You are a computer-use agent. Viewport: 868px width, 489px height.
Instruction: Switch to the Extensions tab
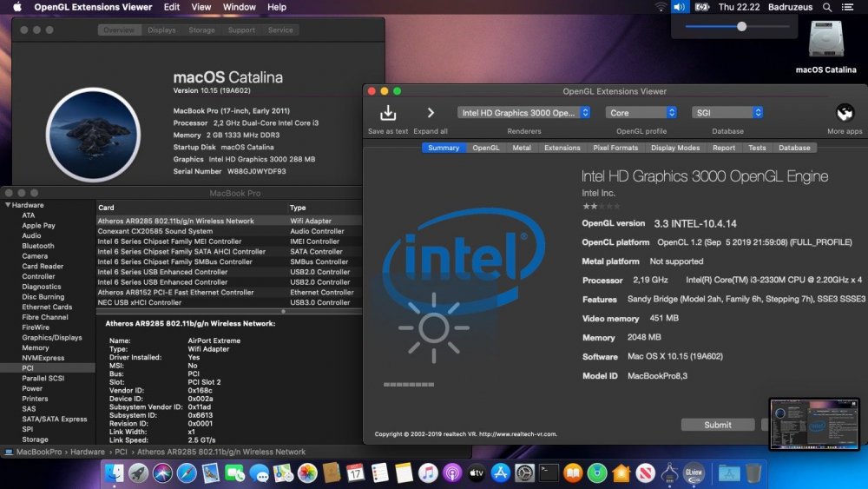pos(562,148)
